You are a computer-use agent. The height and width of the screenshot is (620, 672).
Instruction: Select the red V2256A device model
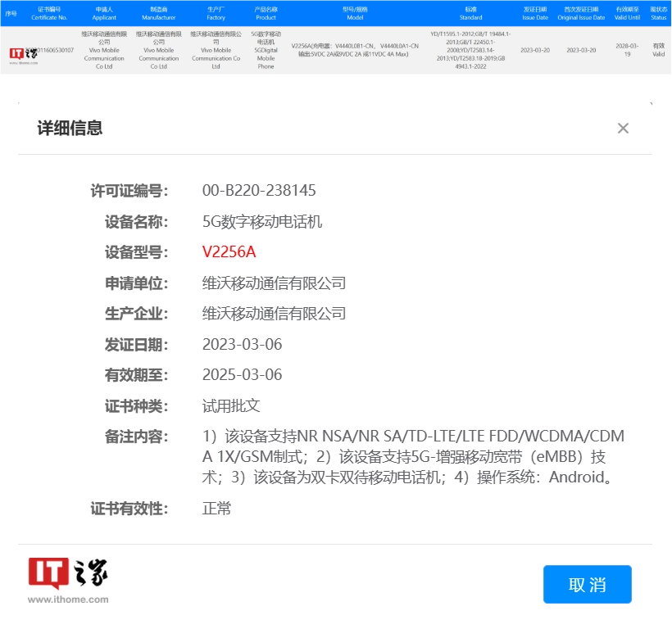coord(229,252)
